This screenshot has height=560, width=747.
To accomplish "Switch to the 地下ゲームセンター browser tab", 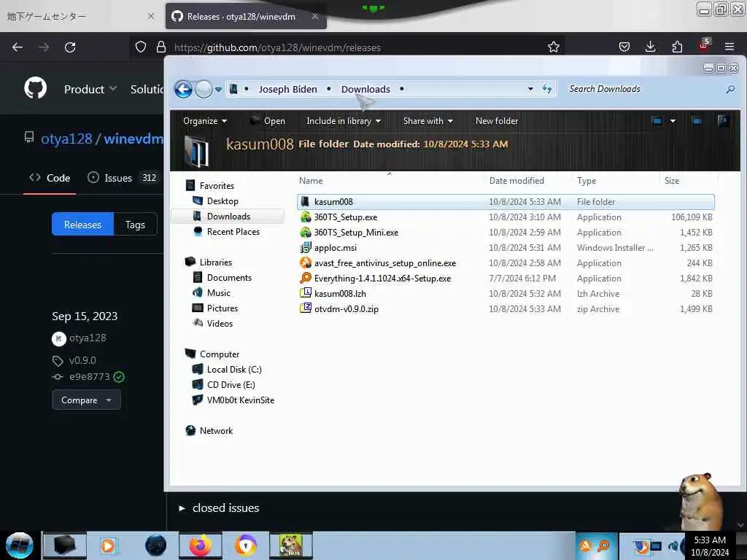I will coord(81,16).
